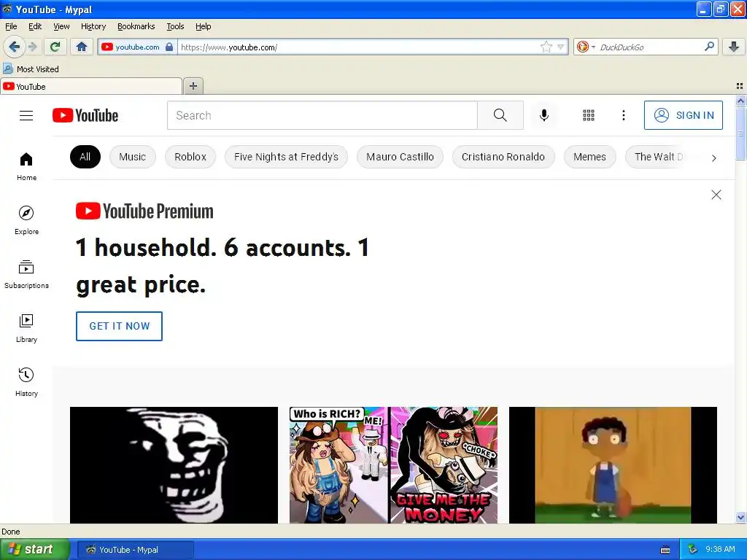Image resolution: width=747 pixels, height=560 pixels.
Task: Show more filter chips with right chevron
Action: pyautogui.click(x=713, y=157)
